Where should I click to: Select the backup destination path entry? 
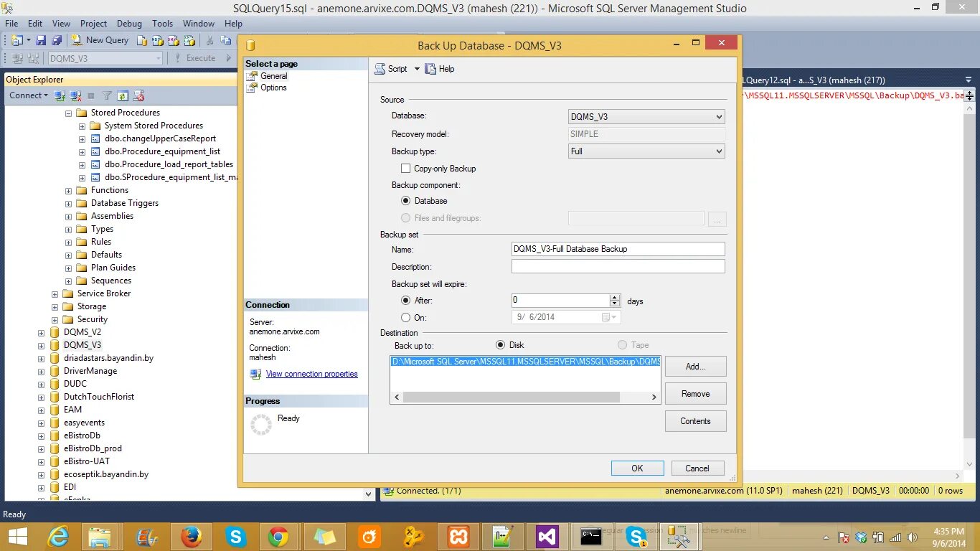(x=525, y=362)
